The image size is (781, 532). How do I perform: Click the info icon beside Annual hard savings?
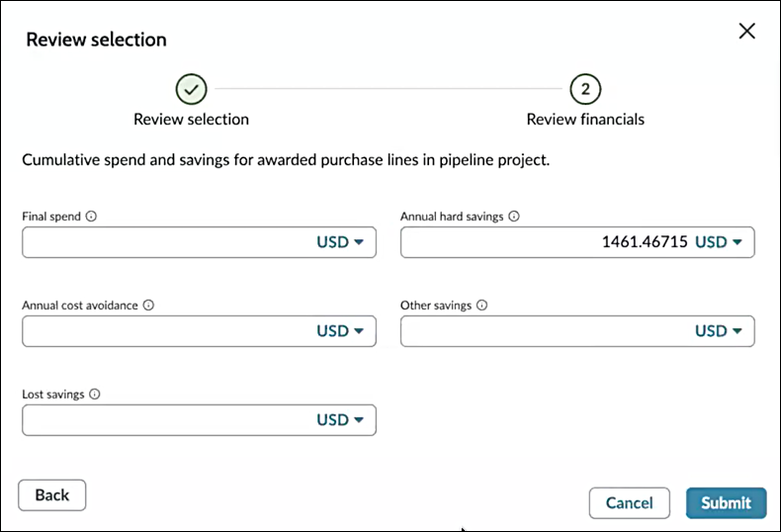[514, 217]
